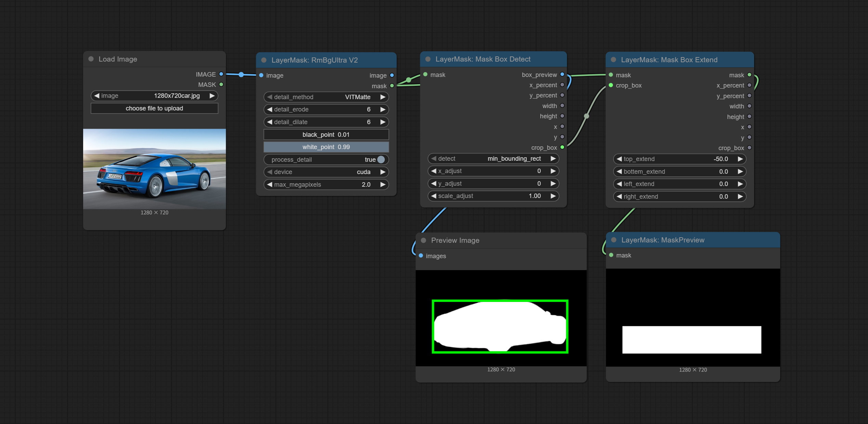Click the LayerMask: Mask Box Extend title

point(669,60)
